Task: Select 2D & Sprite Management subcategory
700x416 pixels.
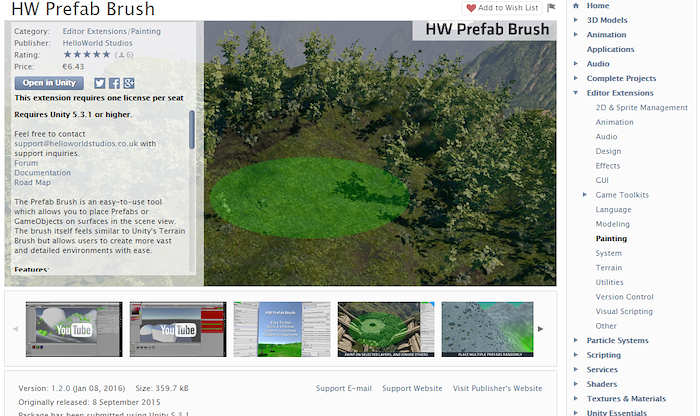Action: click(641, 108)
